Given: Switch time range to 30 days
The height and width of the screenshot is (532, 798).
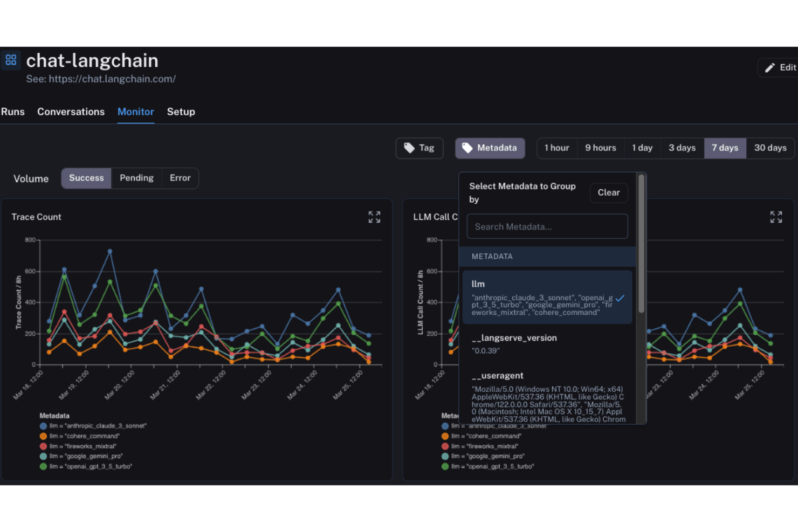Looking at the screenshot, I should click(x=770, y=148).
